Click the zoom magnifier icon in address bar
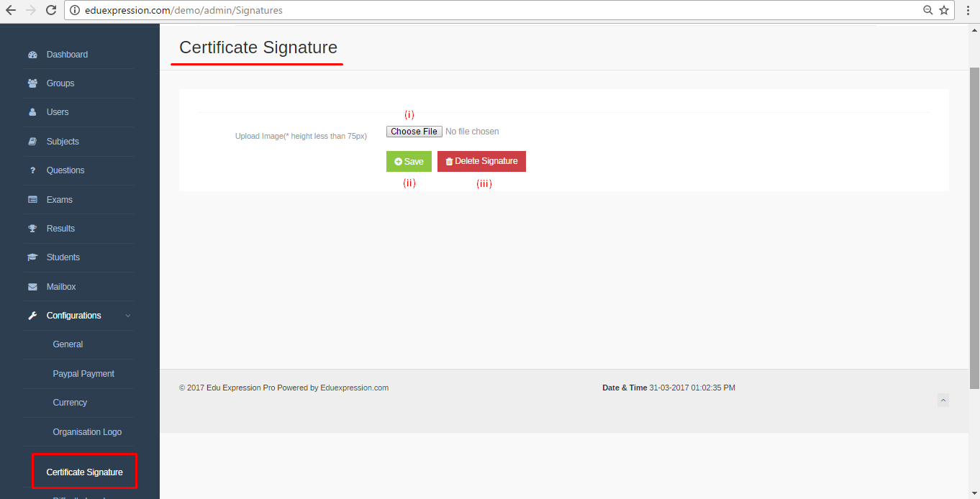Image resolution: width=980 pixels, height=499 pixels. [x=928, y=10]
